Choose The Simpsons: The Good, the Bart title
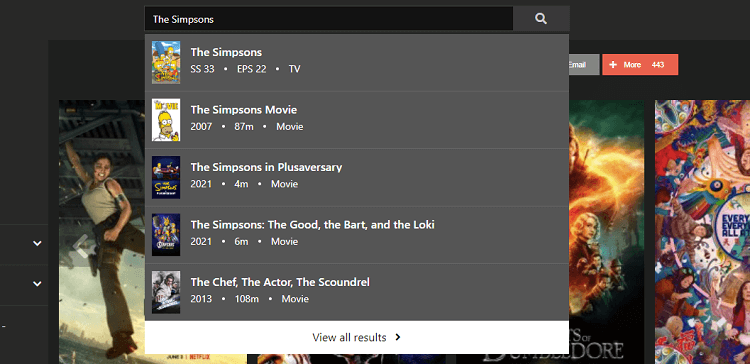Image resolution: width=750 pixels, height=364 pixels. coord(312,225)
